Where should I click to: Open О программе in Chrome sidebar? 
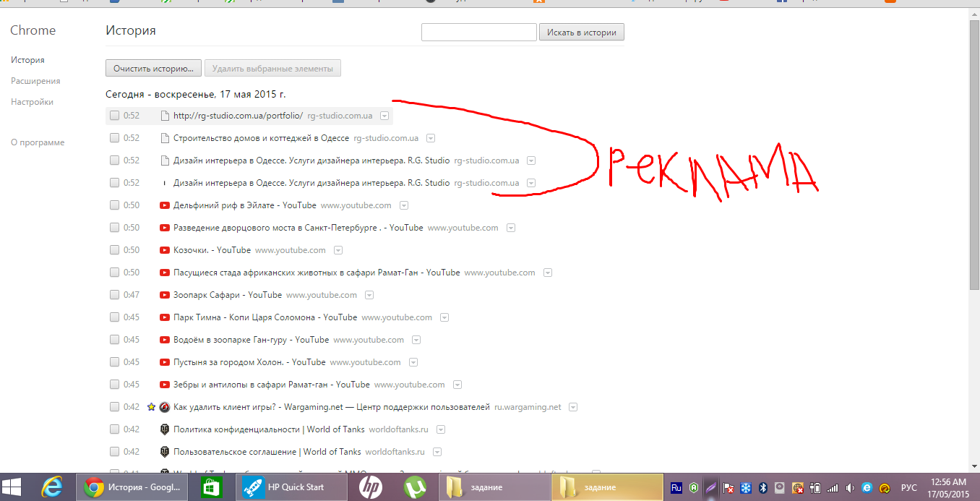pos(38,142)
